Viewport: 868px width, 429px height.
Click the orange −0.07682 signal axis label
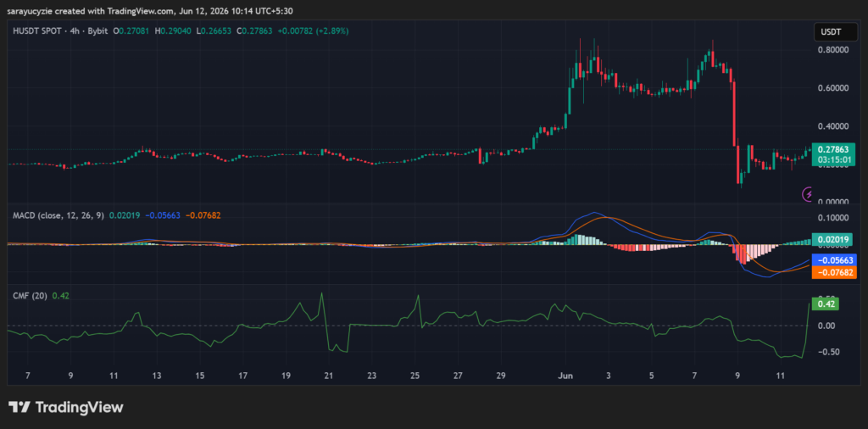point(834,272)
